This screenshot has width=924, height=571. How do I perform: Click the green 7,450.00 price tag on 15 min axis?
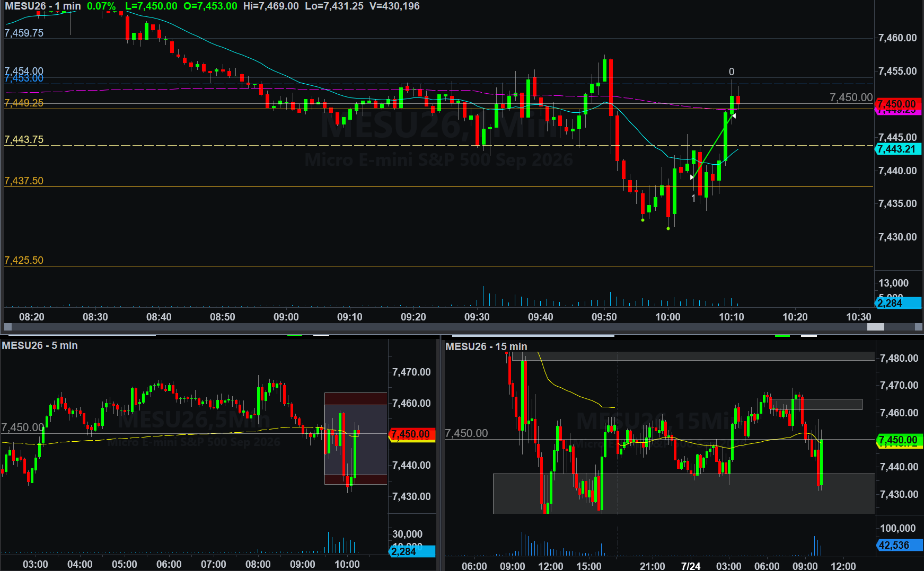(x=899, y=440)
